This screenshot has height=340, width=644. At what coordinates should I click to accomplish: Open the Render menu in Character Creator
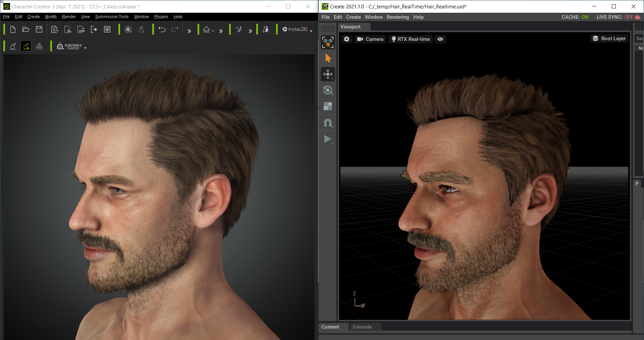click(69, 17)
